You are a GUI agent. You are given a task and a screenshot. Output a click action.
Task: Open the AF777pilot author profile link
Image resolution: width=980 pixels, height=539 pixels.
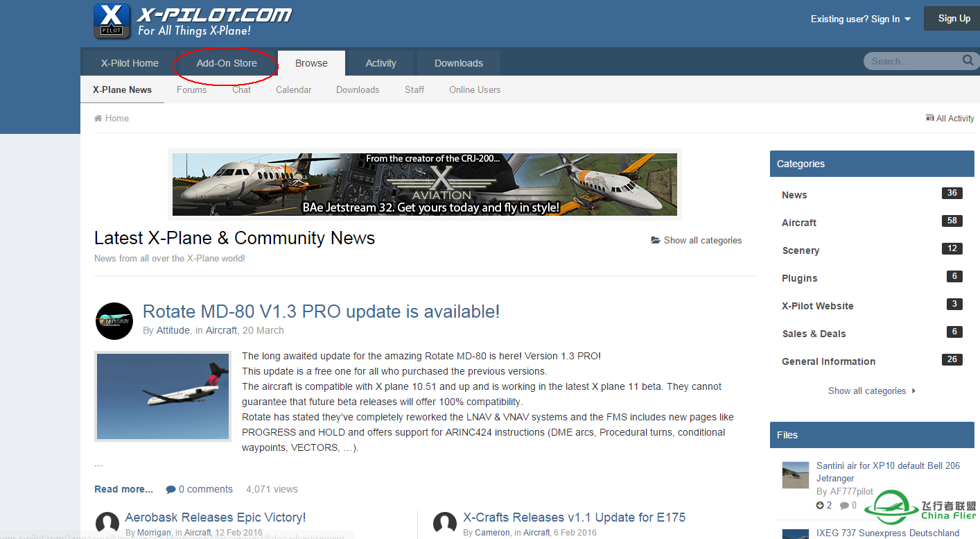point(850,492)
